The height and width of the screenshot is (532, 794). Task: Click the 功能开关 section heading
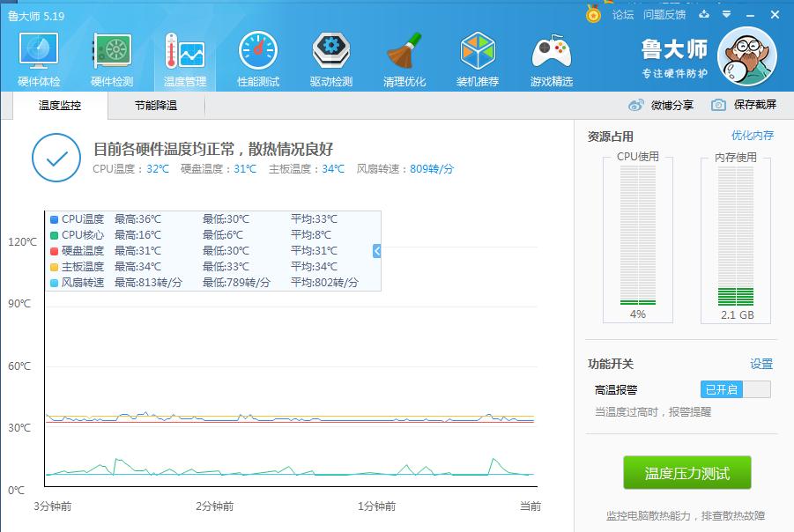(610, 364)
